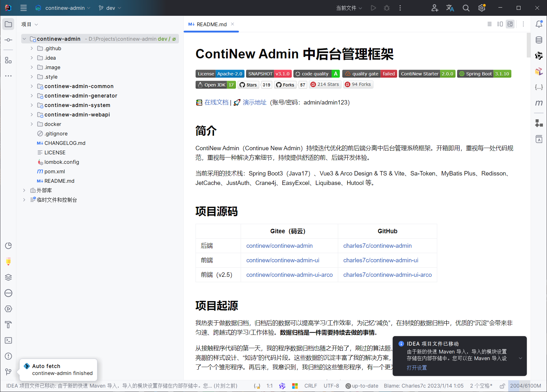The height and width of the screenshot is (392, 547).
Task: Open the main hamburger menu
Action: [24, 8]
